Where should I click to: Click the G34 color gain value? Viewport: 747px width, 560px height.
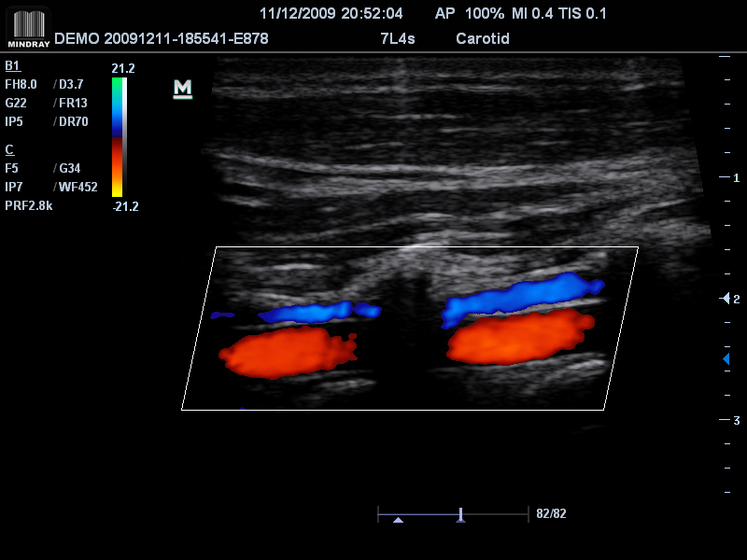pos(71,168)
